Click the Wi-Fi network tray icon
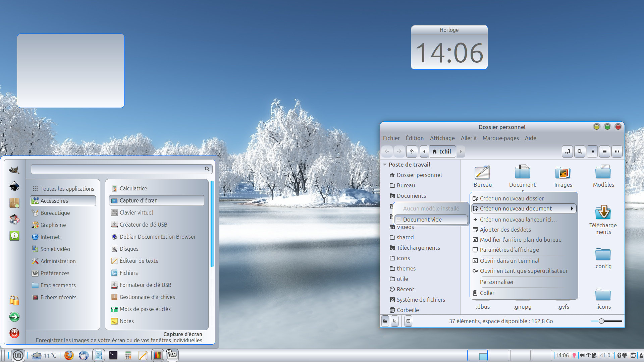 [x=588, y=355]
